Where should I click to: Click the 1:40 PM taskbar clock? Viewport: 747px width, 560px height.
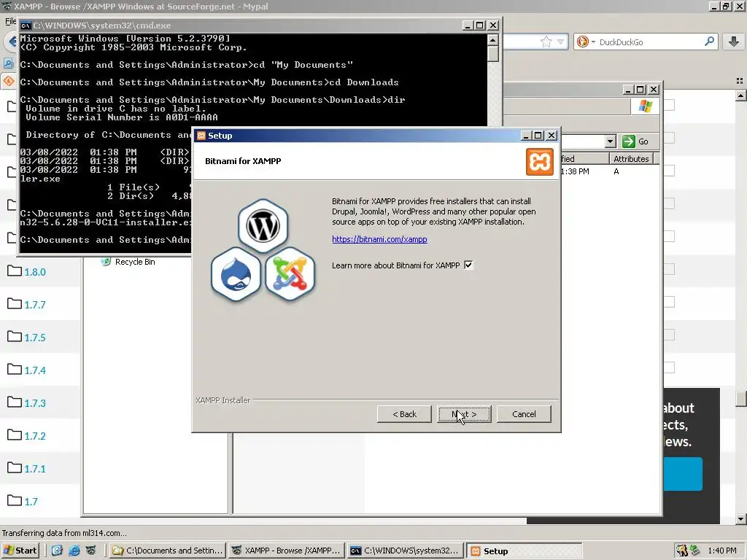click(x=722, y=551)
